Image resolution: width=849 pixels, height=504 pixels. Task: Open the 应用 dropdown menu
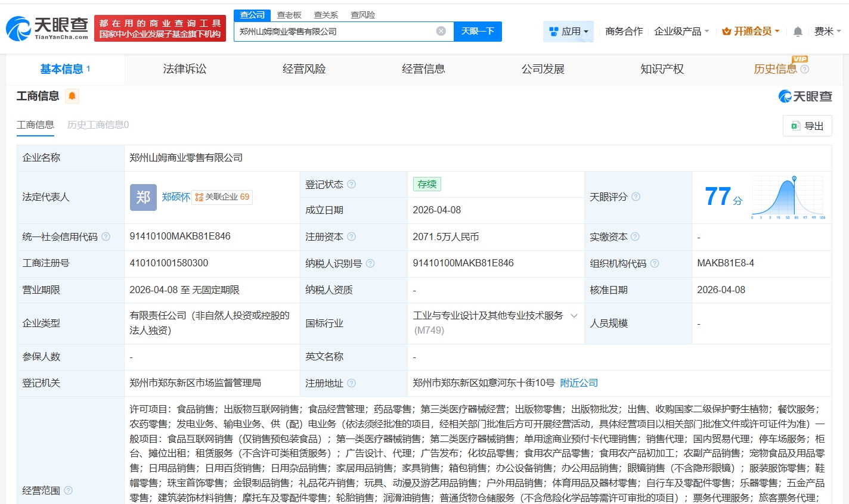point(568,32)
